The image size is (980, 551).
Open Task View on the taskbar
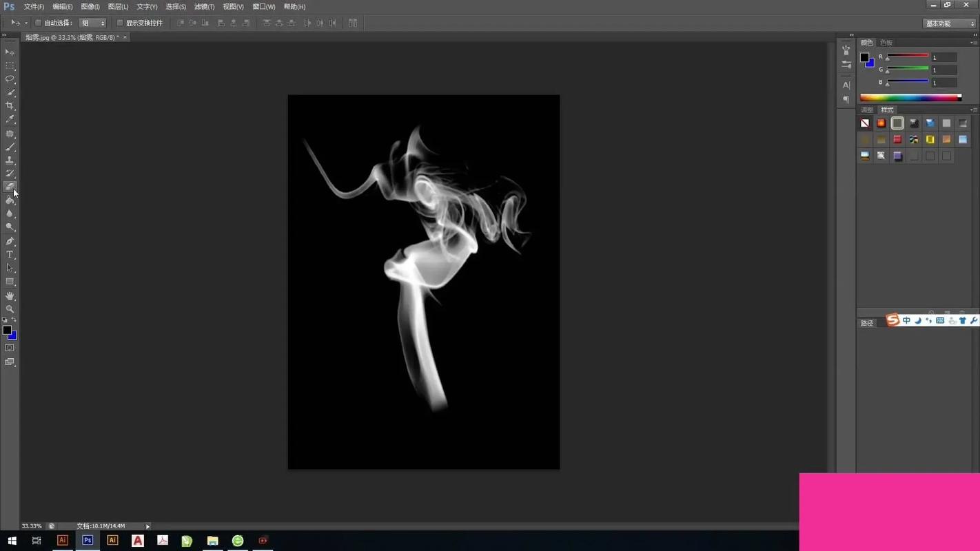coord(37,541)
